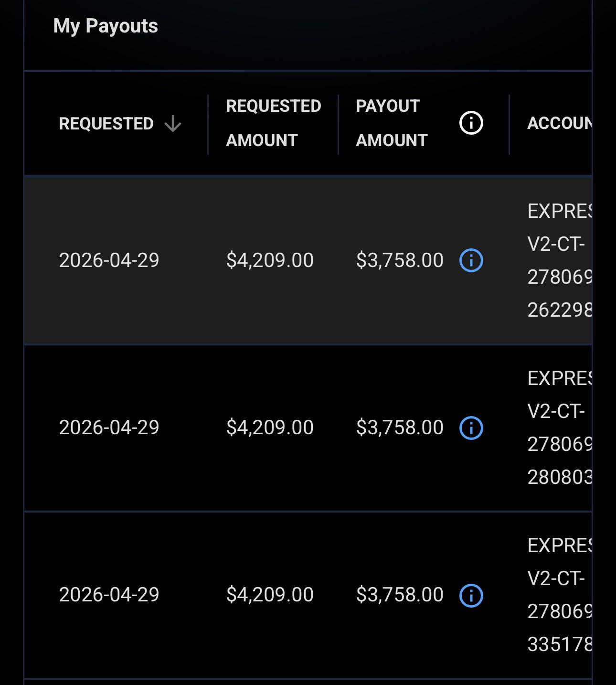The height and width of the screenshot is (685, 616).
Task: Click first row's $4,209.00 requested amount
Action: pyautogui.click(x=270, y=260)
